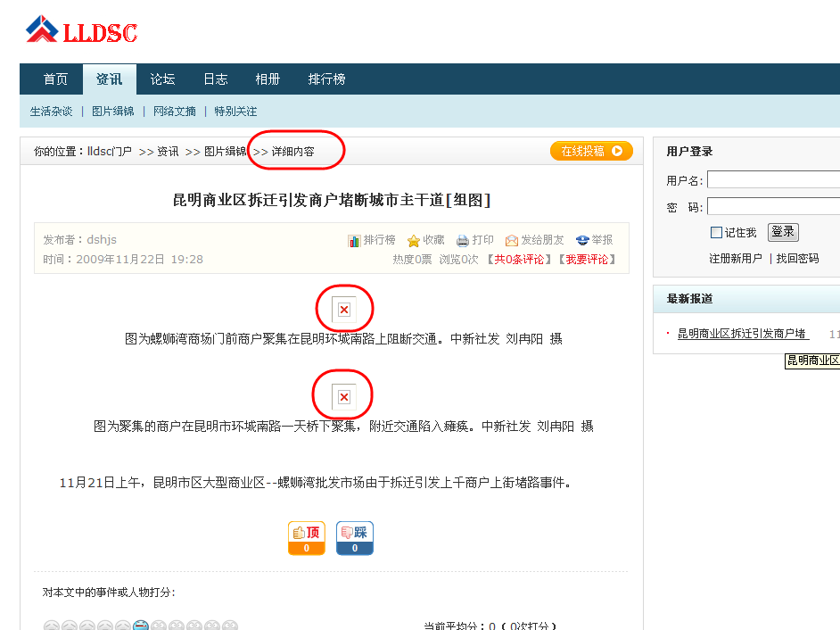
Task: Open 网络文摘 sub-category
Action: click(x=174, y=112)
